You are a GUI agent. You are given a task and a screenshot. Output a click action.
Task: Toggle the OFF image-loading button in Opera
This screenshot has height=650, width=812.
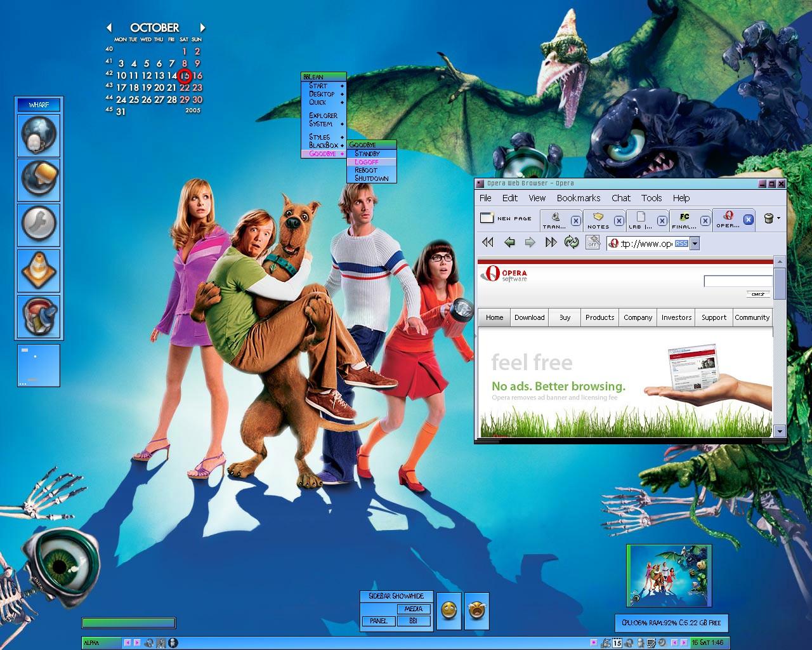(x=593, y=242)
